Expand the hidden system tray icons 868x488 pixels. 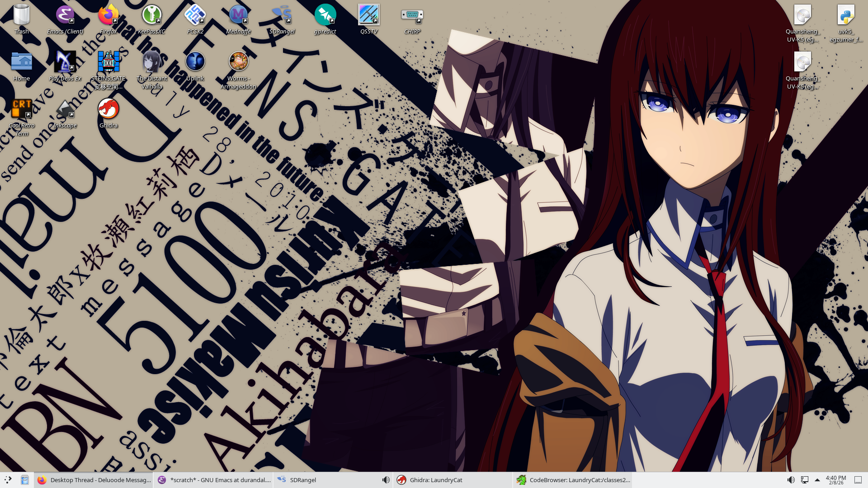pyautogui.click(x=817, y=480)
